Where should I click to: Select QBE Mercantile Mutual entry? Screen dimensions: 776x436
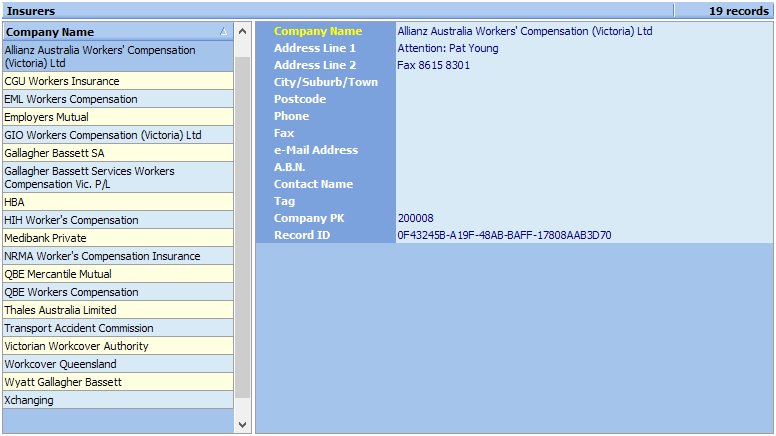pyautogui.click(x=118, y=274)
